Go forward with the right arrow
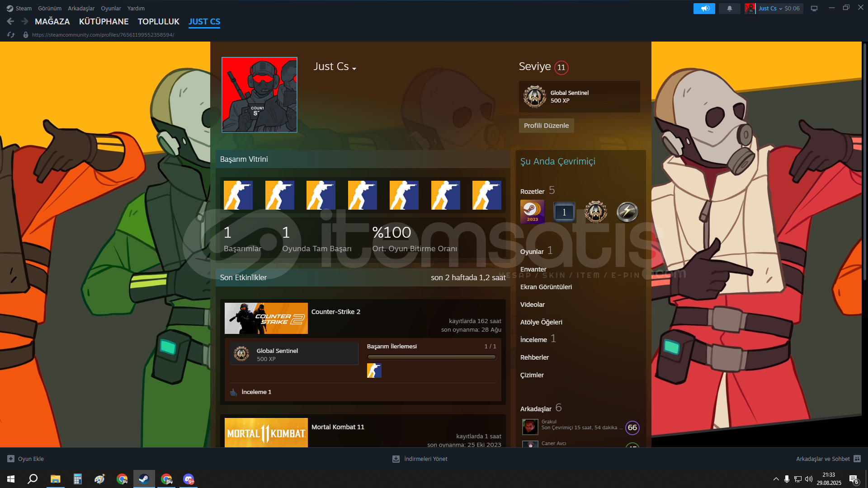The width and height of the screenshot is (868, 488). coord(25,21)
